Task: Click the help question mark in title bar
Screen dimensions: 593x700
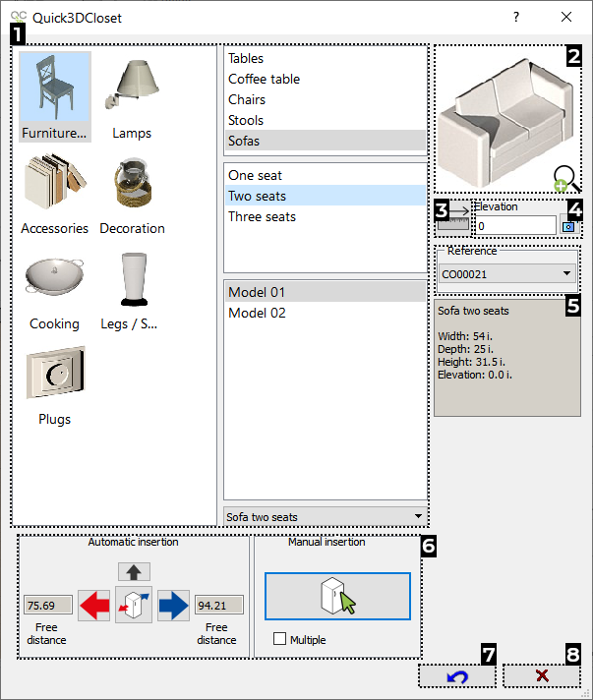Action: tap(516, 17)
